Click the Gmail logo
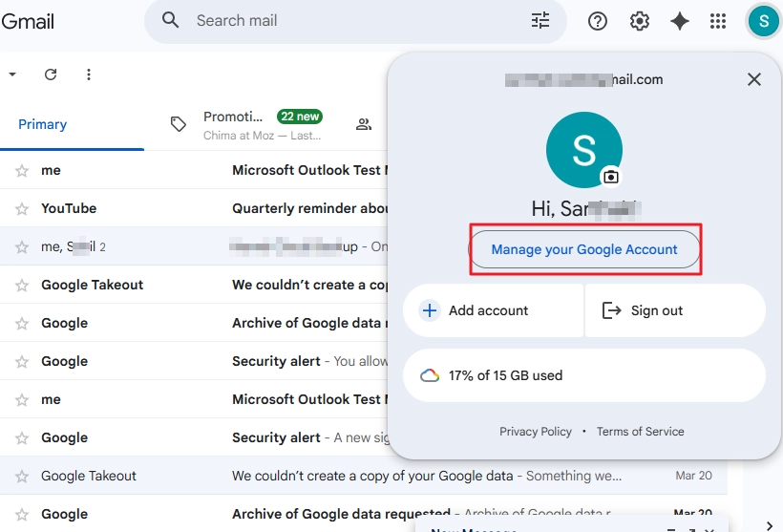 click(x=28, y=21)
